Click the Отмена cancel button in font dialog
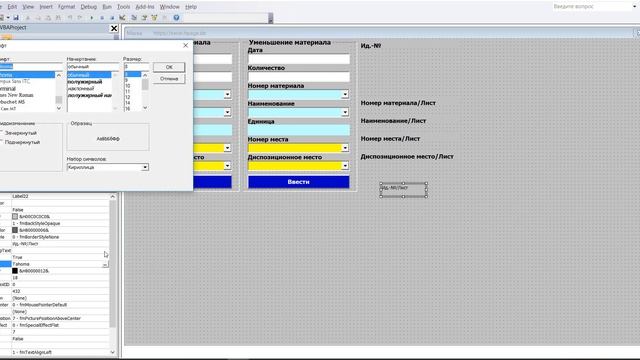 point(169,79)
